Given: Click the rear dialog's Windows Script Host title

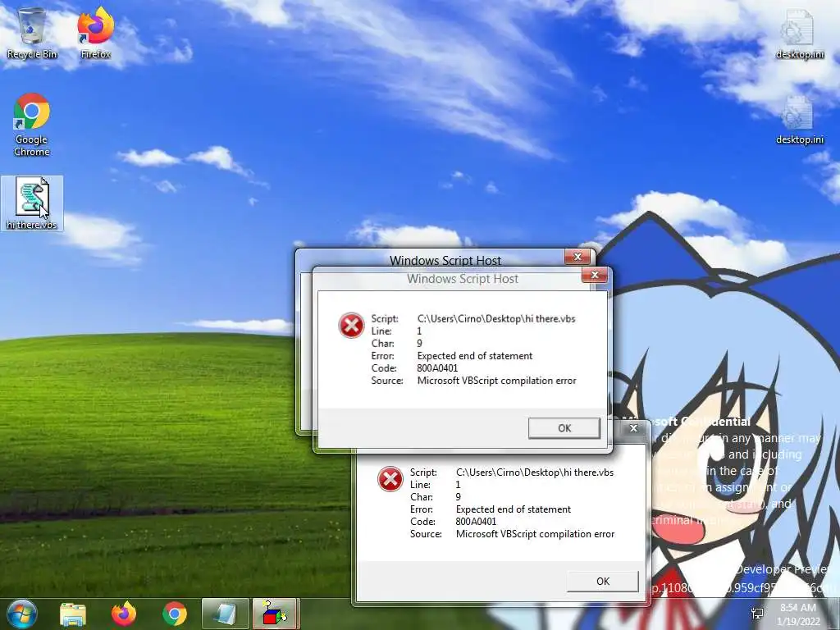Looking at the screenshot, I should (445, 260).
